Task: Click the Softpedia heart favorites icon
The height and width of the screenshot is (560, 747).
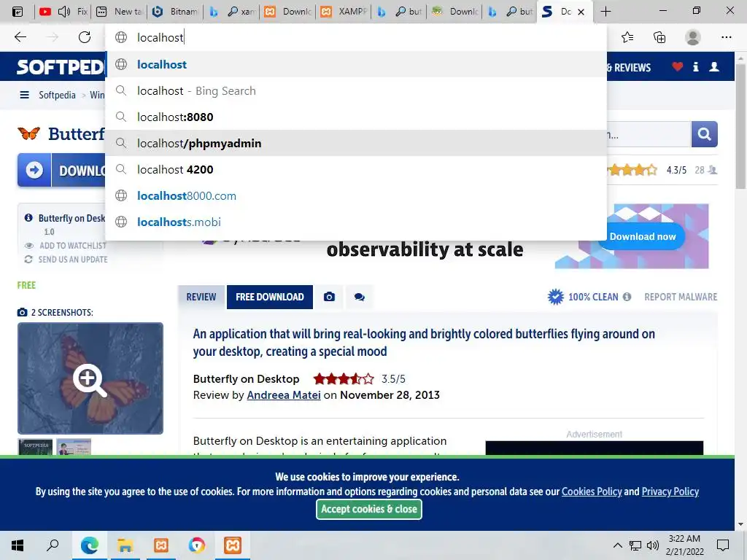Action: [x=677, y=66]
